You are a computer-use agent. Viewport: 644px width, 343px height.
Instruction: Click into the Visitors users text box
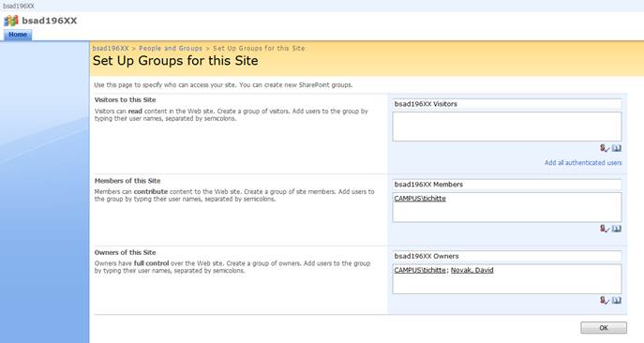tap(507, 127)
